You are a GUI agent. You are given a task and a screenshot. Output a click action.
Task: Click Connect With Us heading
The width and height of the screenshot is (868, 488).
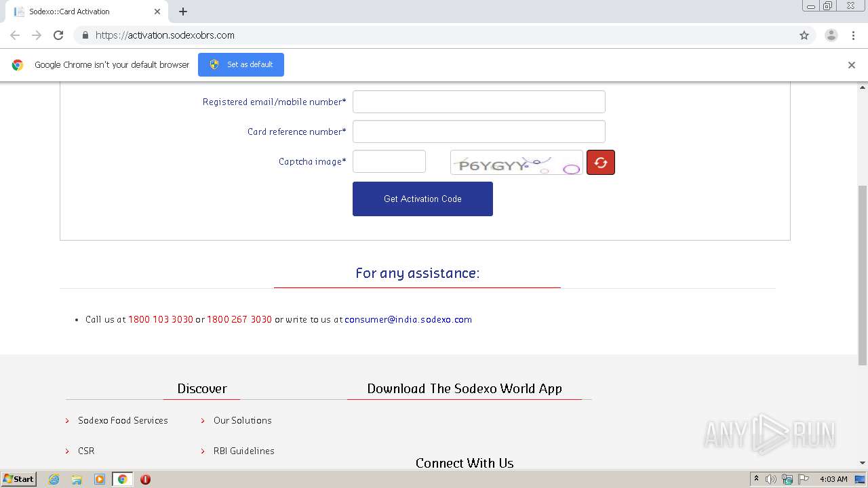(x=465, y=463)
